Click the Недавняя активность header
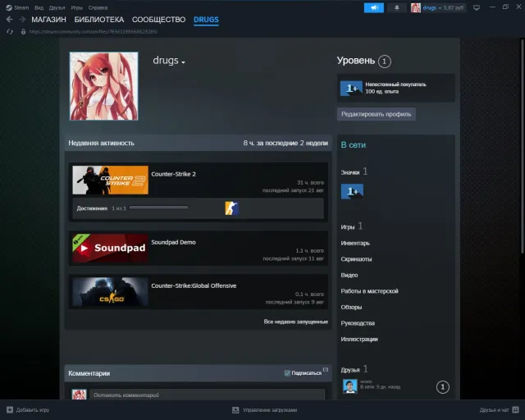 [x=101, y=143]
